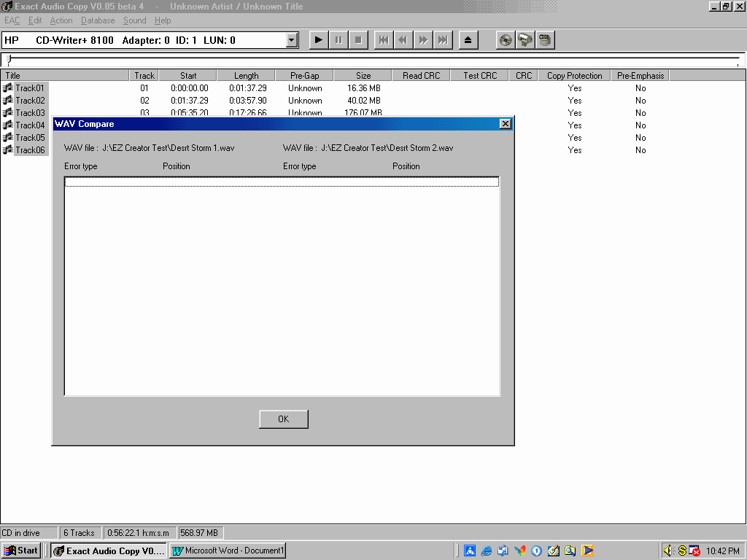Screen dimensions: 747x560
Task: Click the Stop playback button
Action: pos(357,40)
